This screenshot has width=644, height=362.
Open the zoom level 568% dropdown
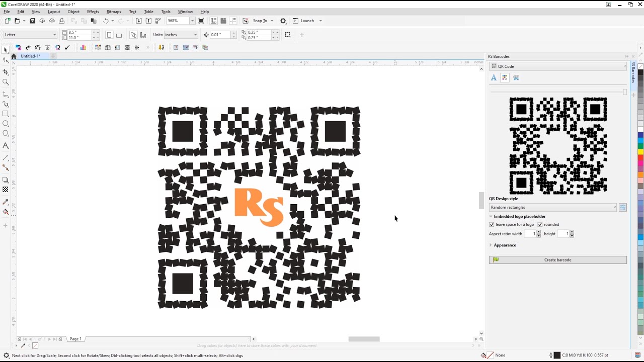(192, 21)
